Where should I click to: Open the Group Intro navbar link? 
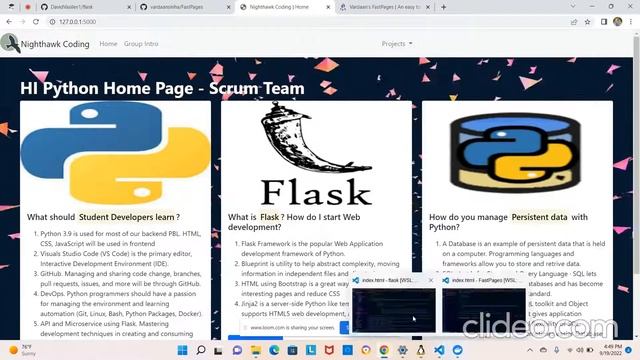click(x=141, y=44)
